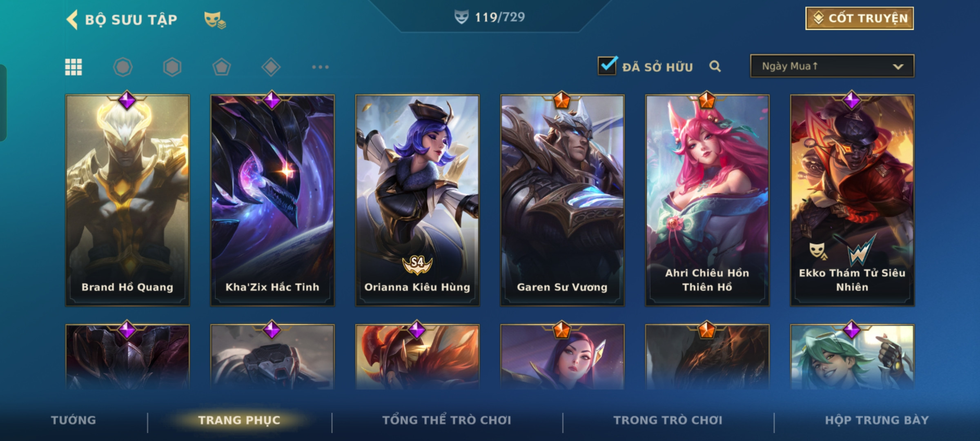Viewport: 980px width, 441px height.
Task: Filter by the diamond rarity icon
Action: pyautogui.click(x=271, y=67)
